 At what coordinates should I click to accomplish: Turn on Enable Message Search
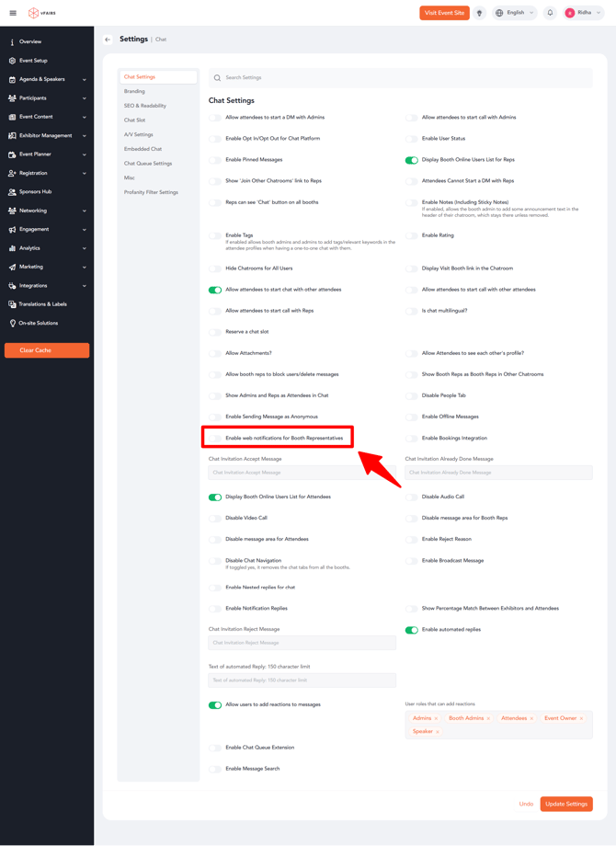[215, 769]
